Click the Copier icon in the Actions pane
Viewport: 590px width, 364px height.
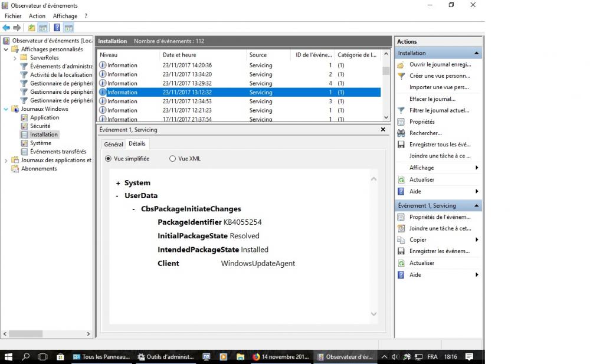pos(401,240)
